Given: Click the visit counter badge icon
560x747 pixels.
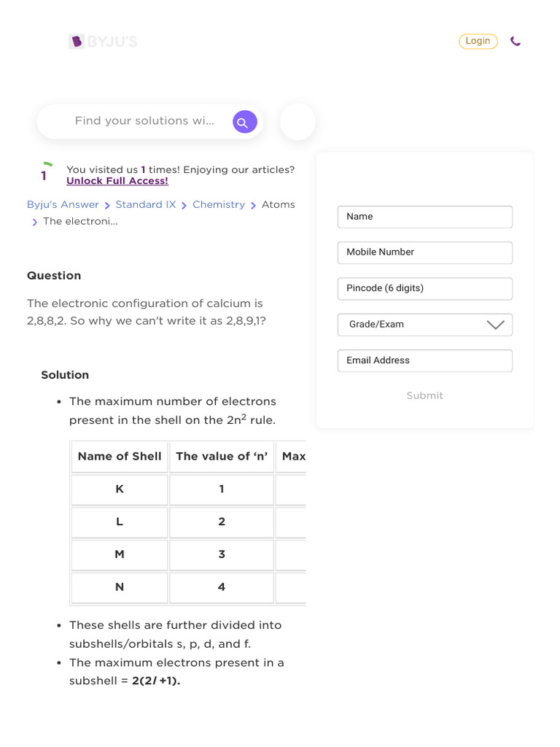Looking at the screenshot, I should click(x=44, y=174).
